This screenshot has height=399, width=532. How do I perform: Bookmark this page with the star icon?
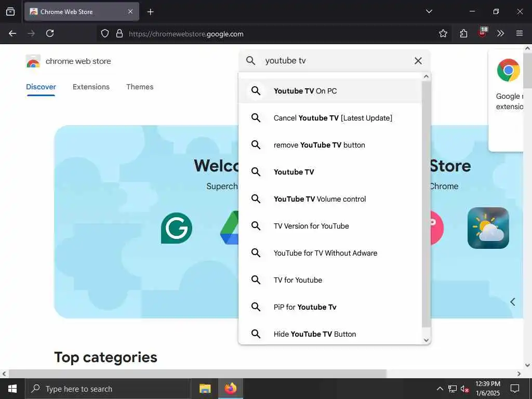443,33
